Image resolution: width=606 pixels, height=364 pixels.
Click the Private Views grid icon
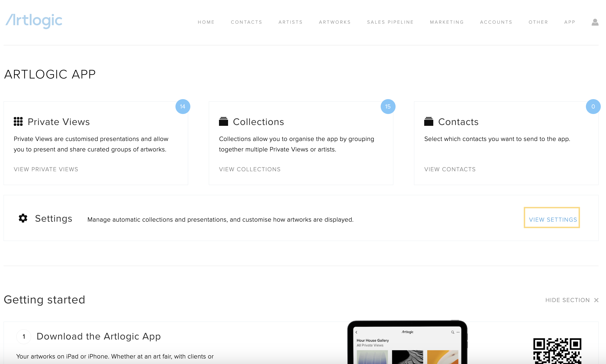pyautogui.click(x=18, y=121)
